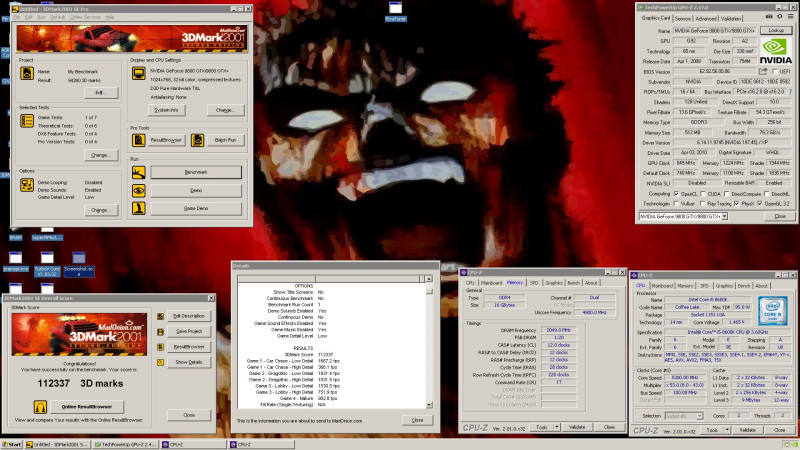The width and height of the screenshot is (800, 450).
Task: Click BIOS save/share icon in GPU-Z
Action: click(x=763, y=71)
